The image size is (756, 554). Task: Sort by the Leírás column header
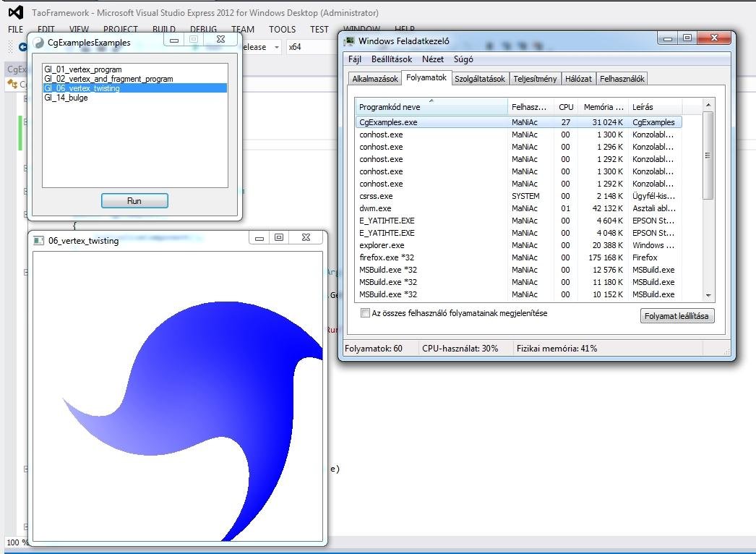[x=656, y=106]
